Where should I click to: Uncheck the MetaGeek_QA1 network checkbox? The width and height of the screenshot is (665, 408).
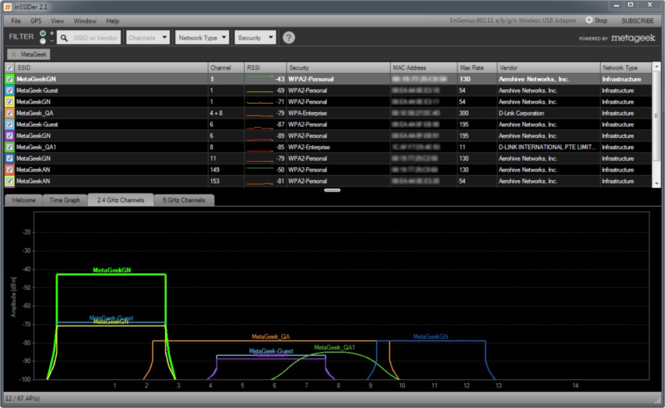[9, 147]
